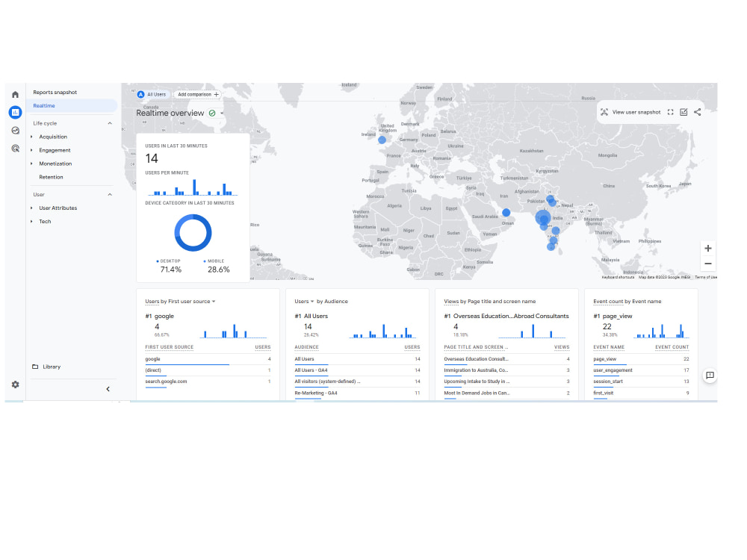Click 'Most In Demand Jobs in Can' row
Viewport: 747px width, 560px height.
(506, 393)
